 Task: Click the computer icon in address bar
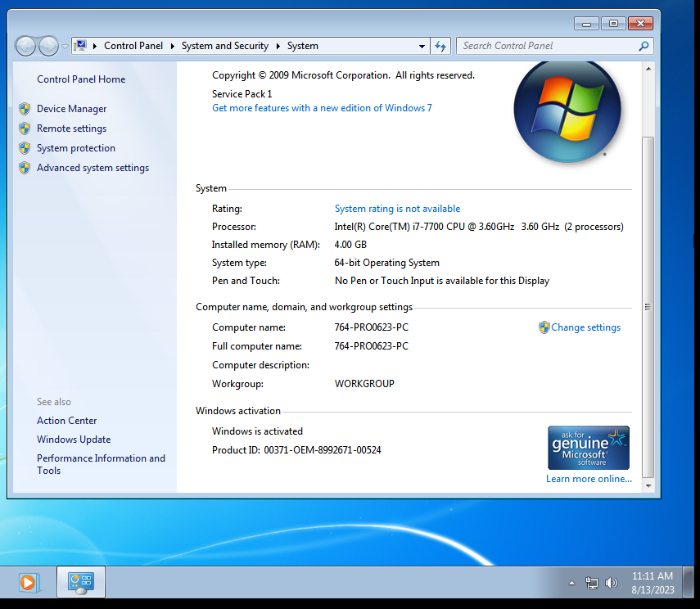(81, 46)
